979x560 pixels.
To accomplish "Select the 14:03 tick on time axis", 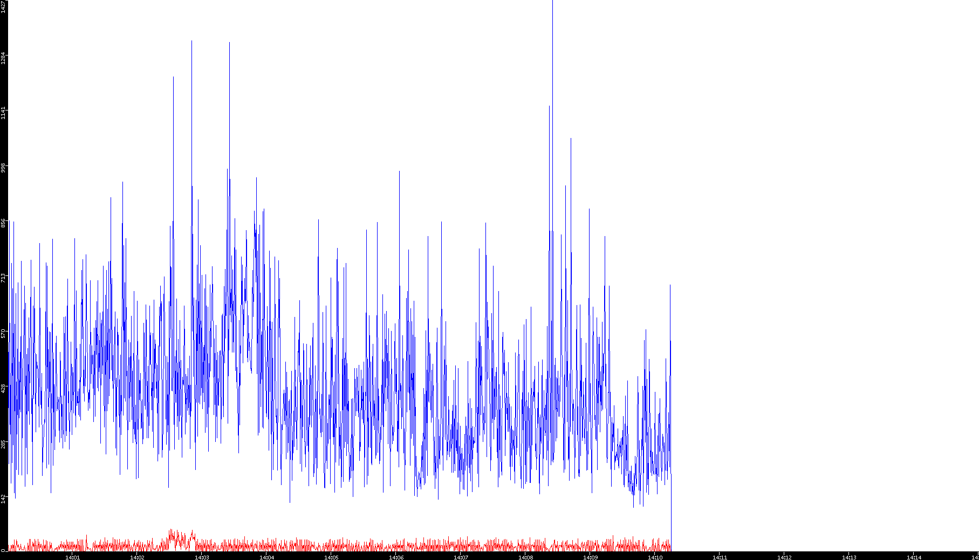I will (x=202, y=557).
